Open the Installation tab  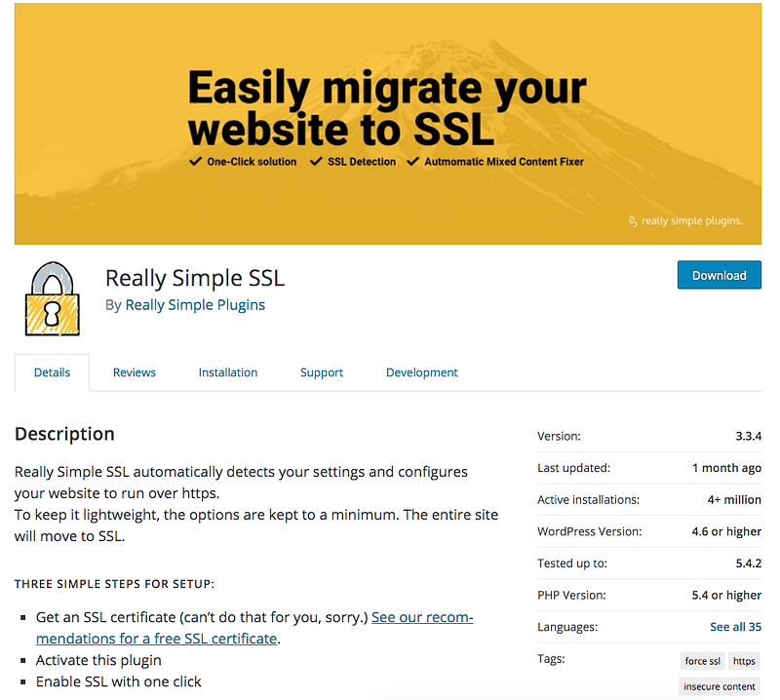pyautogui.click(x=228, y=372)
